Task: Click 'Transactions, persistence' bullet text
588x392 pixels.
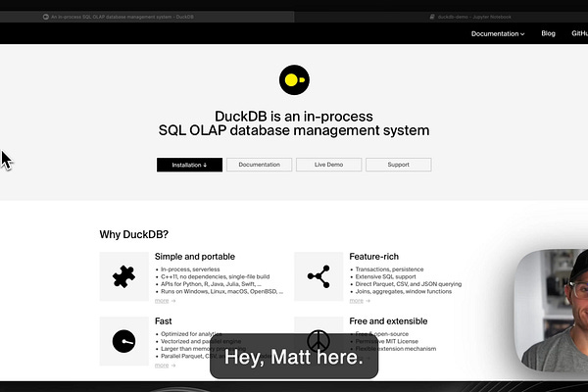Action: 389,269
